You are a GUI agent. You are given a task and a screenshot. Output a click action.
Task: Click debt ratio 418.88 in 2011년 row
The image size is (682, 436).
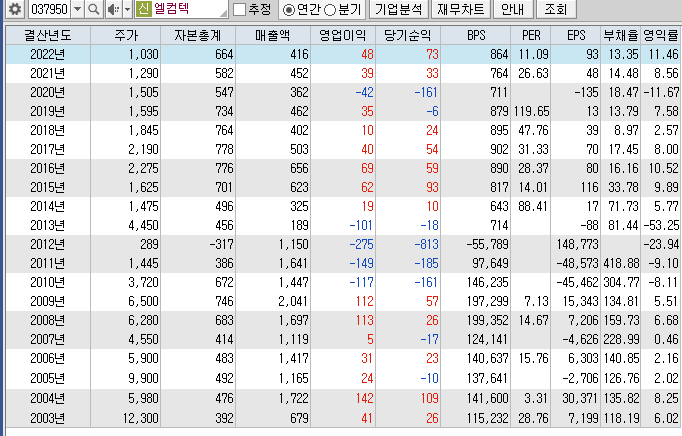click(622, 263)
